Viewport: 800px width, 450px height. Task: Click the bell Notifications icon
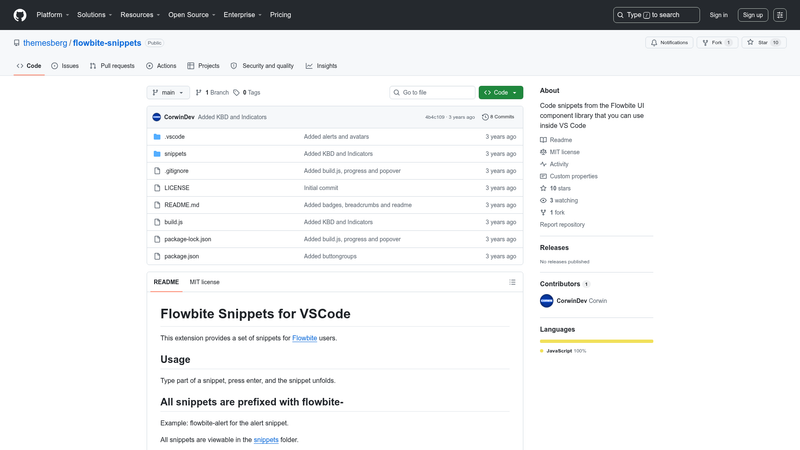point(654,43)
